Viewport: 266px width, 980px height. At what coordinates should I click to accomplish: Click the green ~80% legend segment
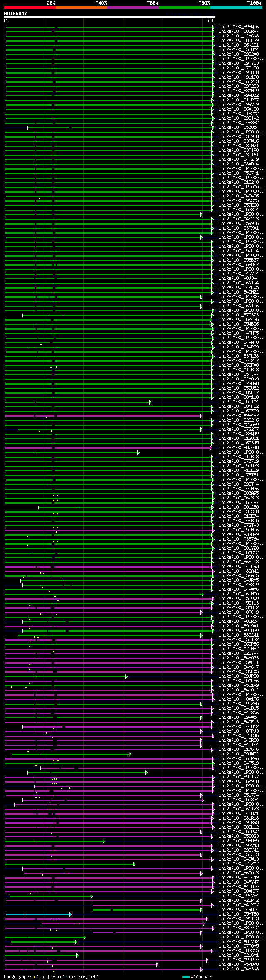click(185, 7)
